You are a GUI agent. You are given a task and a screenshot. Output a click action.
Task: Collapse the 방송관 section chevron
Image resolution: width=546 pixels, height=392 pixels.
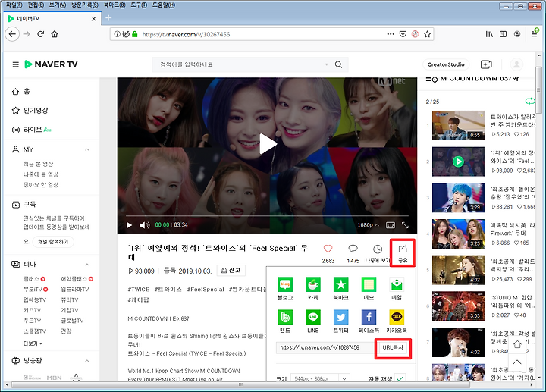(x=87, y=361)
